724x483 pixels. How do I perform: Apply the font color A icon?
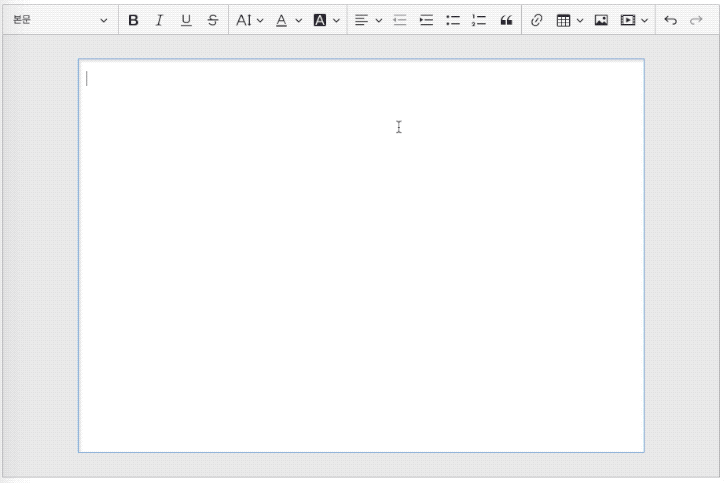(281, 20)
